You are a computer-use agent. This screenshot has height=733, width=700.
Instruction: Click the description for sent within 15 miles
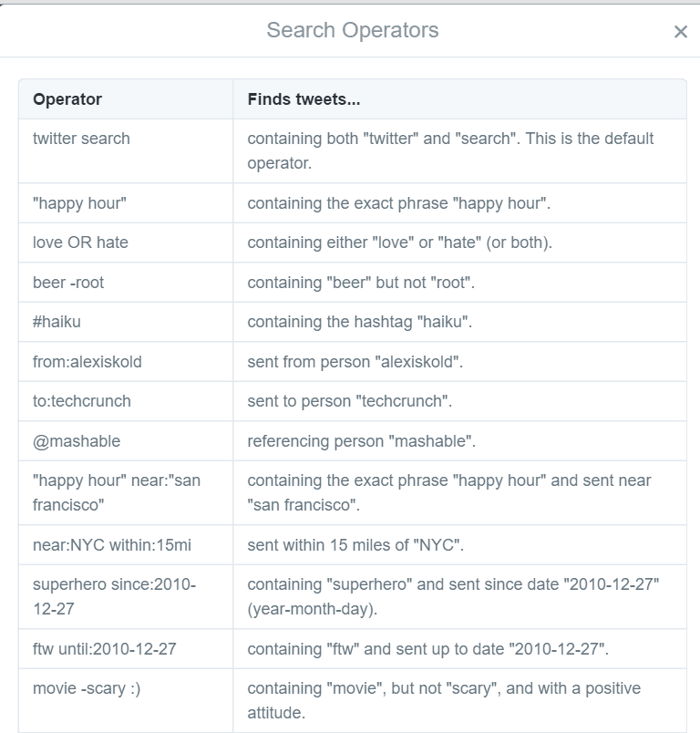click(x=355, y=545)
